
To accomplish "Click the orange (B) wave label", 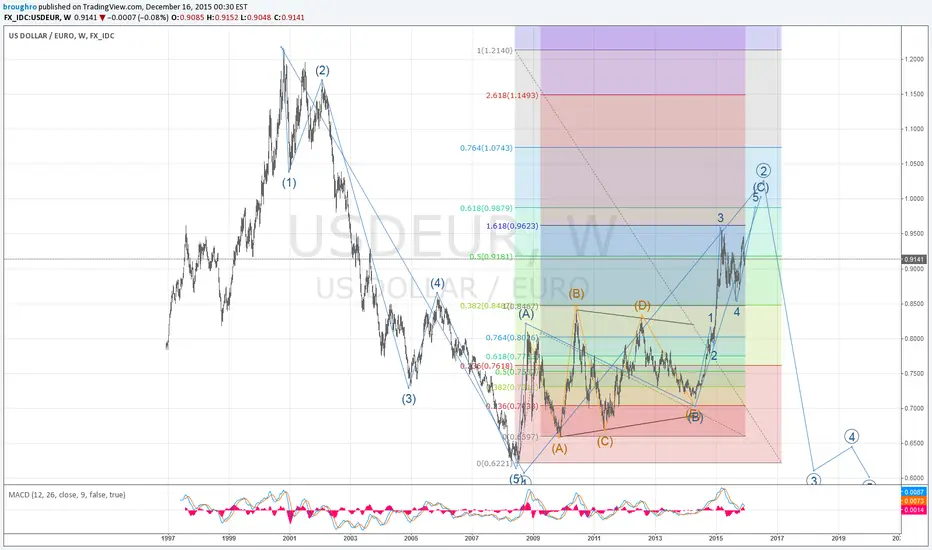I will point(576,294).
